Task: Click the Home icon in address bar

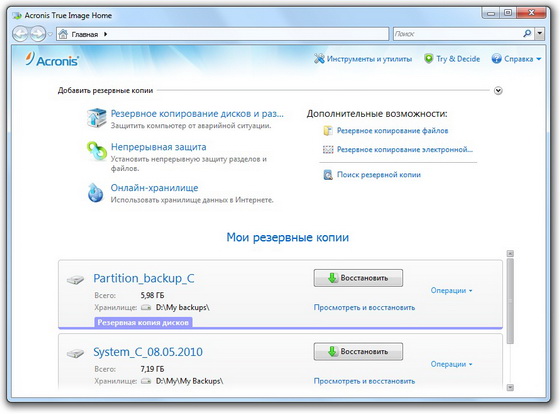Action: pyautogui.click(x=63, y=34)
